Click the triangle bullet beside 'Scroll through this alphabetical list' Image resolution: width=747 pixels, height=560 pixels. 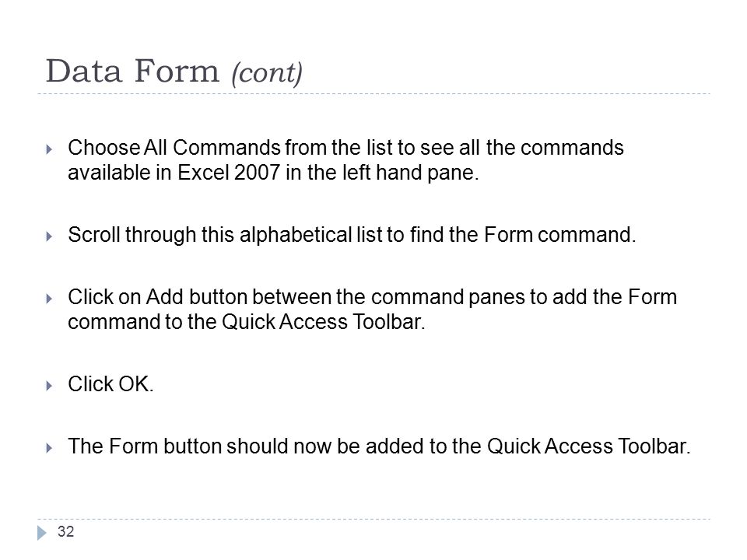49,236
